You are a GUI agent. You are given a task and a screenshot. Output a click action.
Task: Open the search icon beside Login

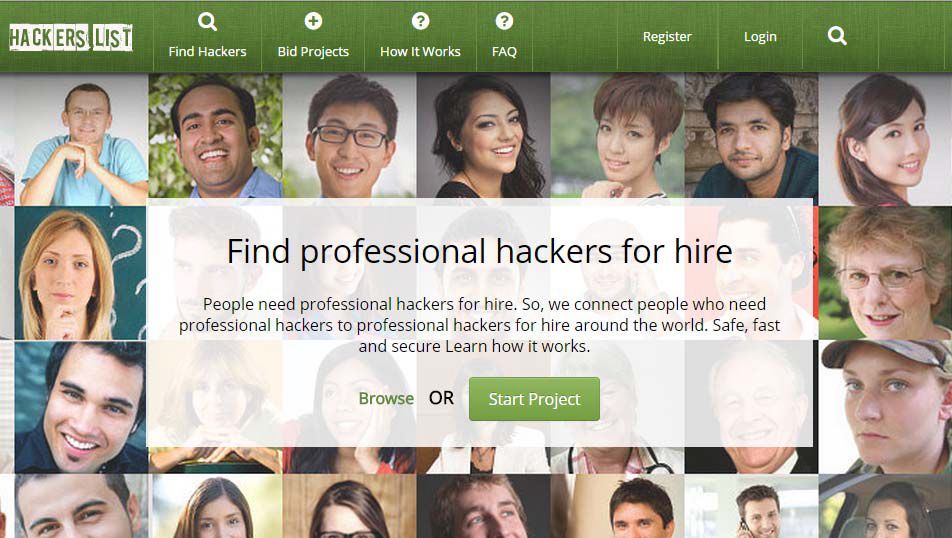tap(837, 36)
